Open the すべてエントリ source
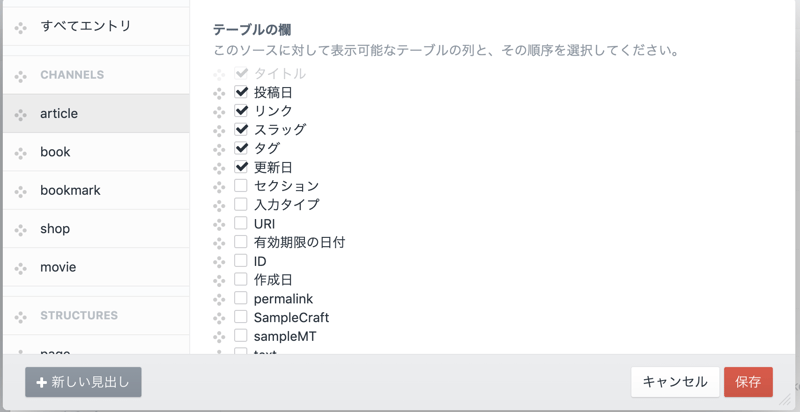800x412 pixels. (86, 26)
